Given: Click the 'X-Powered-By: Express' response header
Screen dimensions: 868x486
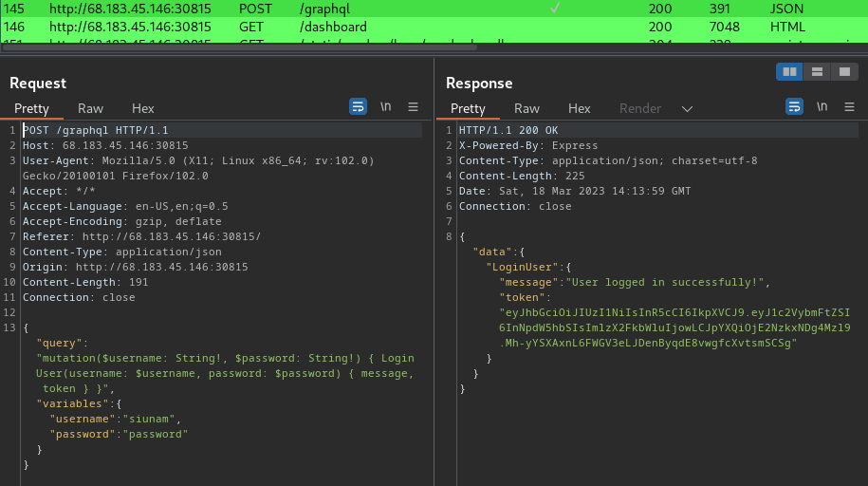Looking at the screenshot, I should [528, 145].
